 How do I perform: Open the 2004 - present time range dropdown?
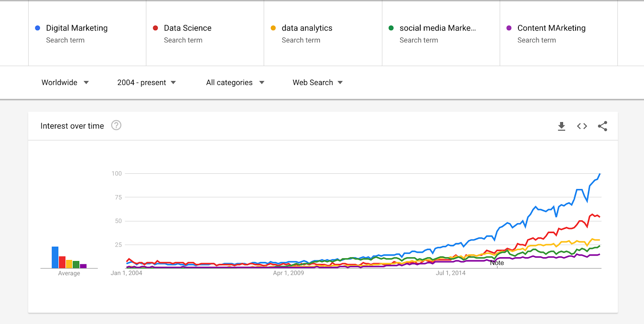147,83
